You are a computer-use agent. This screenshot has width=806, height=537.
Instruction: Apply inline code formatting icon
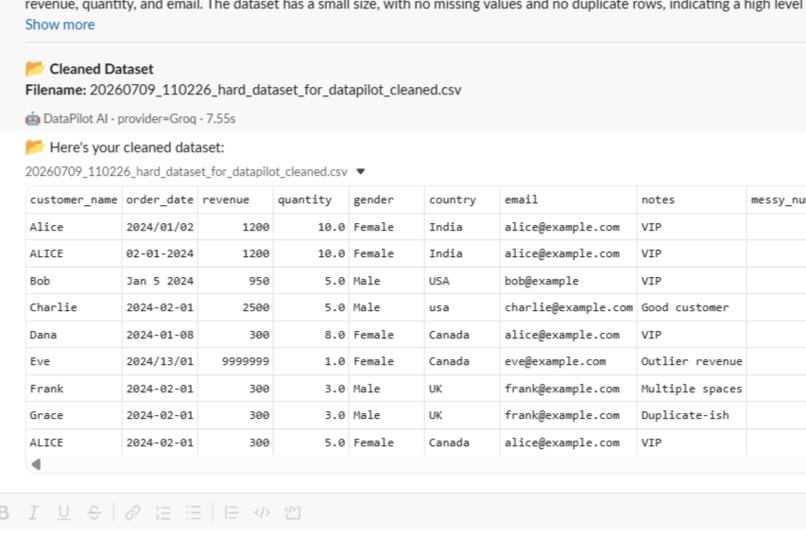(262, 512)
